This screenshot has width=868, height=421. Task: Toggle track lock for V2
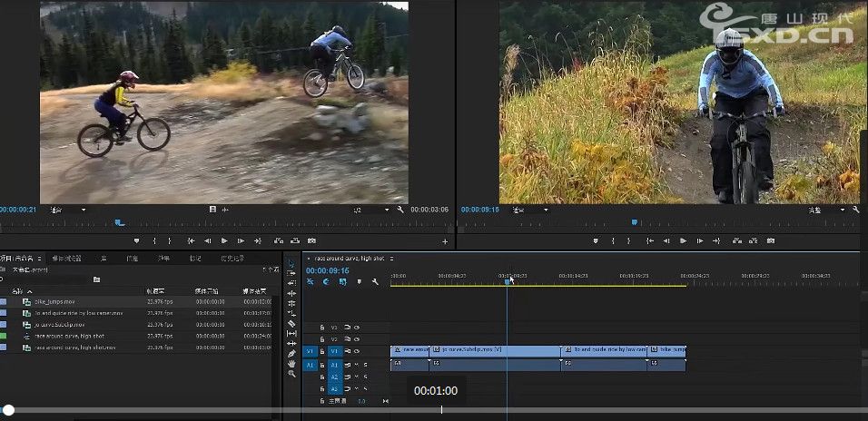click(322, 339)
